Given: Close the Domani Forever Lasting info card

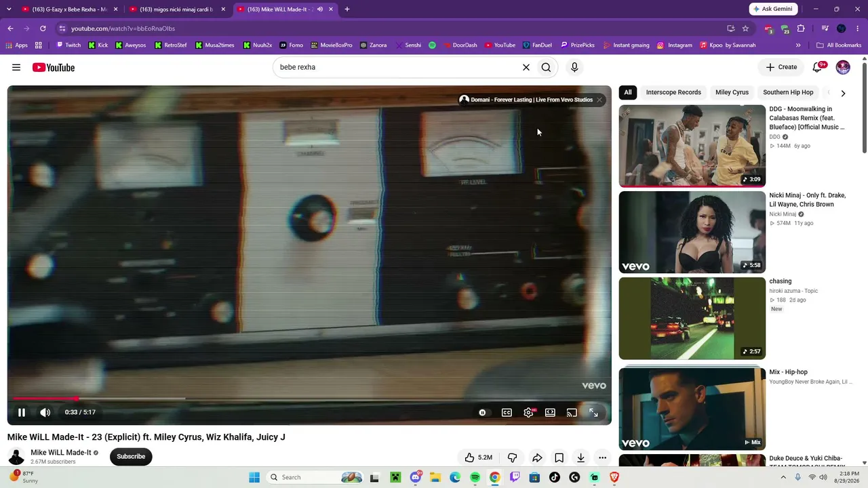Looking at the screenshot, I should (599, 100).
